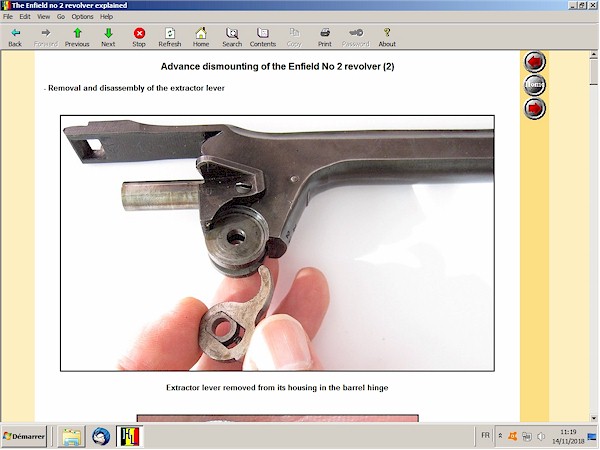
Task: Click the speaker volume tray icon
Action: (x=541, y=436)
